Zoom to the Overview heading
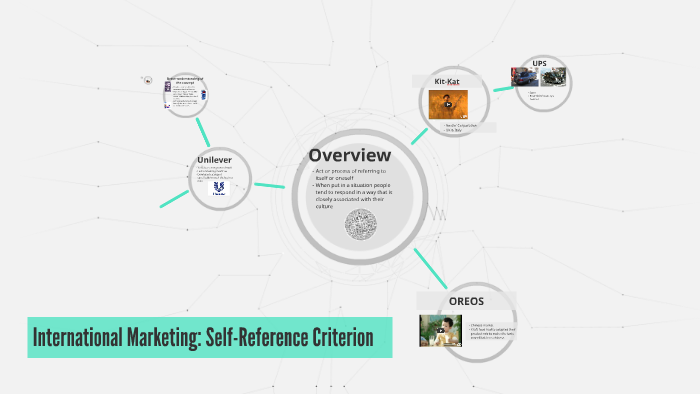 [x=350, y=155]
